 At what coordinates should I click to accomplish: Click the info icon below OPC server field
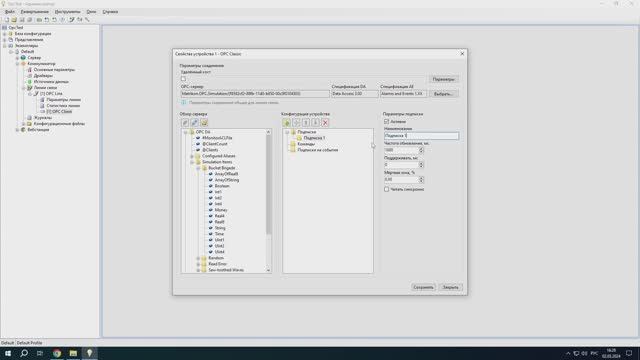183,102
